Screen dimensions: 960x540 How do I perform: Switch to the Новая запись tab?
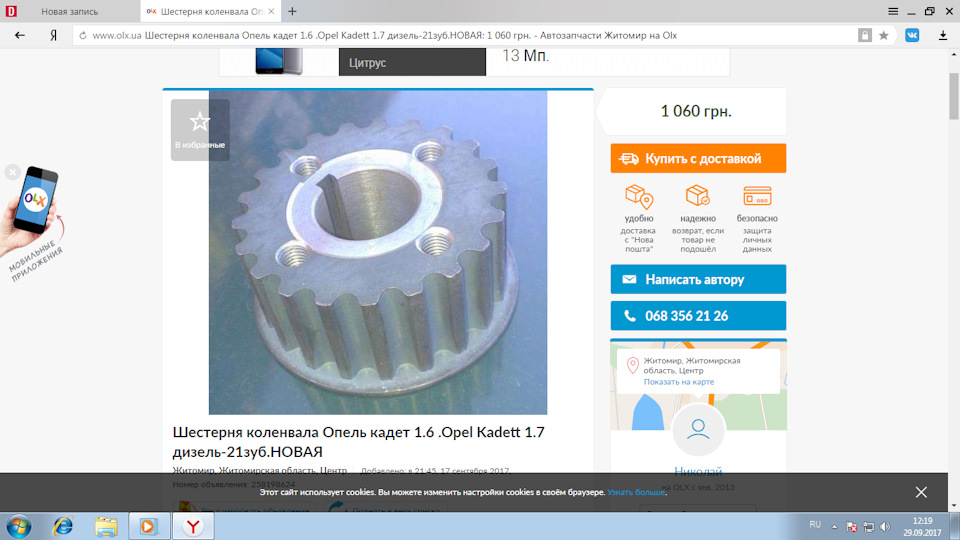coord(70,11)
